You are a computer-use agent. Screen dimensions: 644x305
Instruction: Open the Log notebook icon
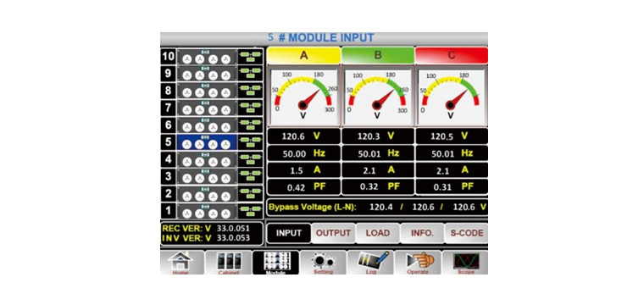370,263
